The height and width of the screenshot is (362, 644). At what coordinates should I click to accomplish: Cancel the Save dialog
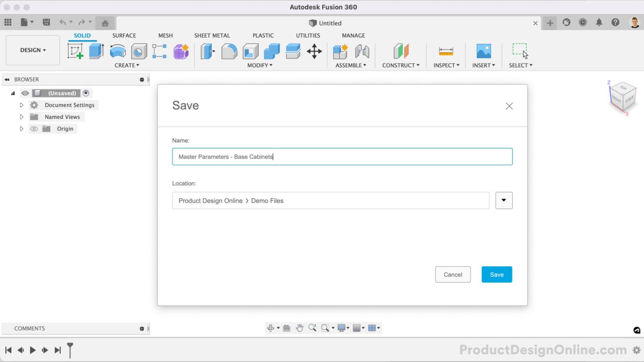click(x=453, y=274)
